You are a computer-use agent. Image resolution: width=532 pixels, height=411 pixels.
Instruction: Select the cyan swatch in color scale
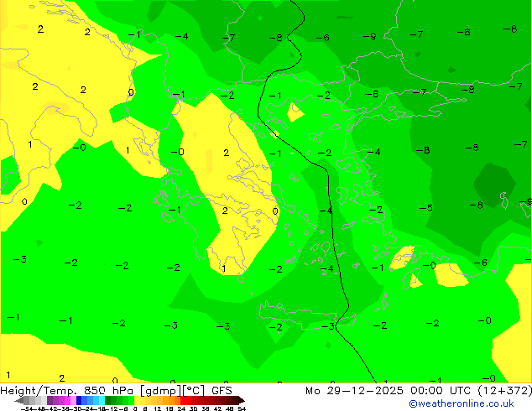pos(102,400)
